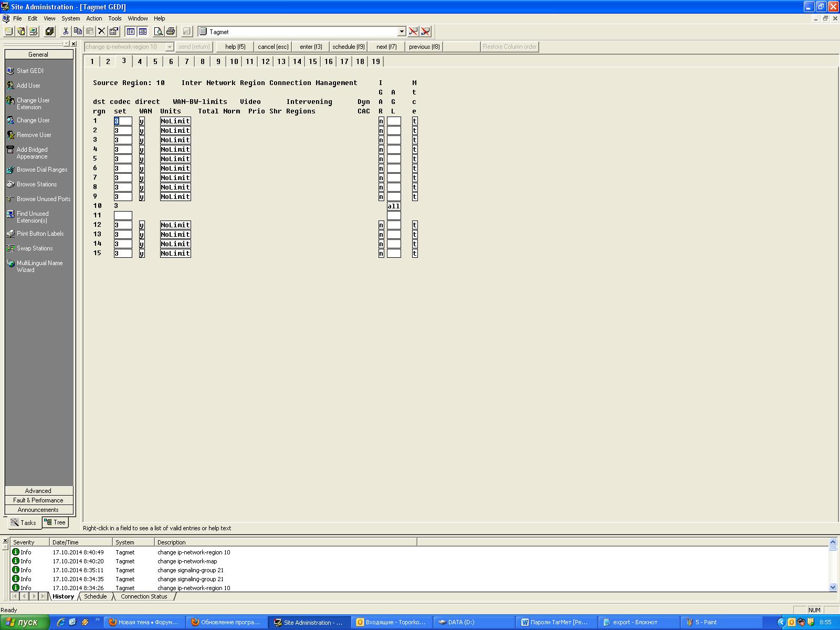
Task: Switch to page tab 4
Action: coord(140,61)
